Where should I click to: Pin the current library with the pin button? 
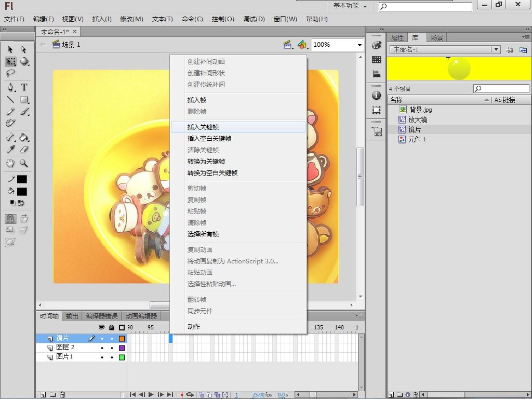tap(509, 50)
